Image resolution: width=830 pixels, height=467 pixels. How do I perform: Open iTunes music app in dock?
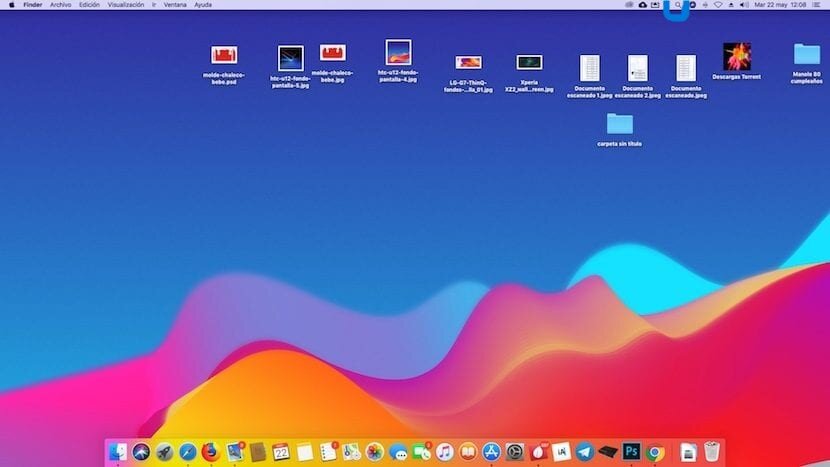coord(445,452)
